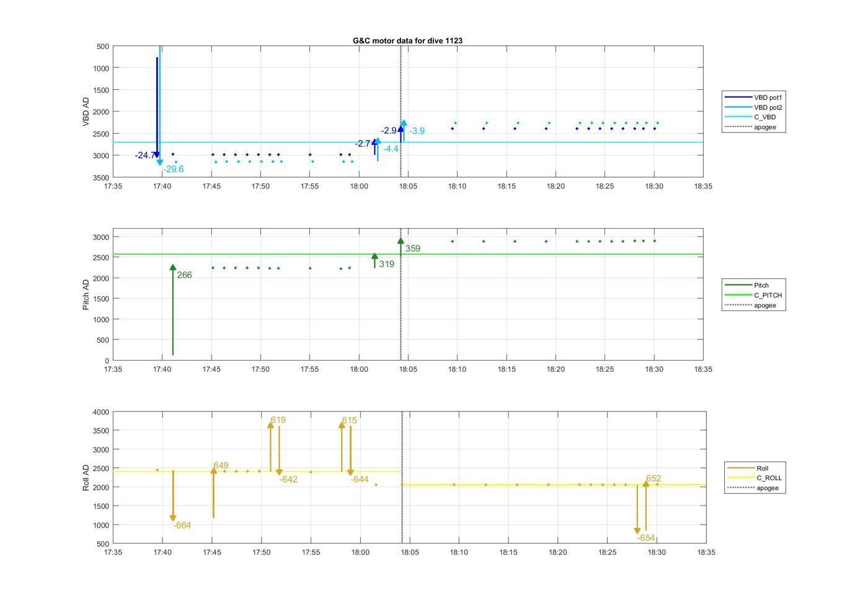Image resolution: width=868 pixels, height=611 pixels.
Task: Click the '-4.4' VBD annotation
Action: tap(391, 149)
